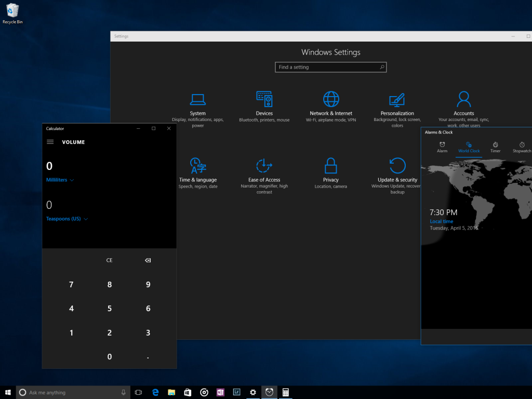Switch to Settings via taskbar gear icon
Screen dimensions: 532x399
click(x=253, y=392)
